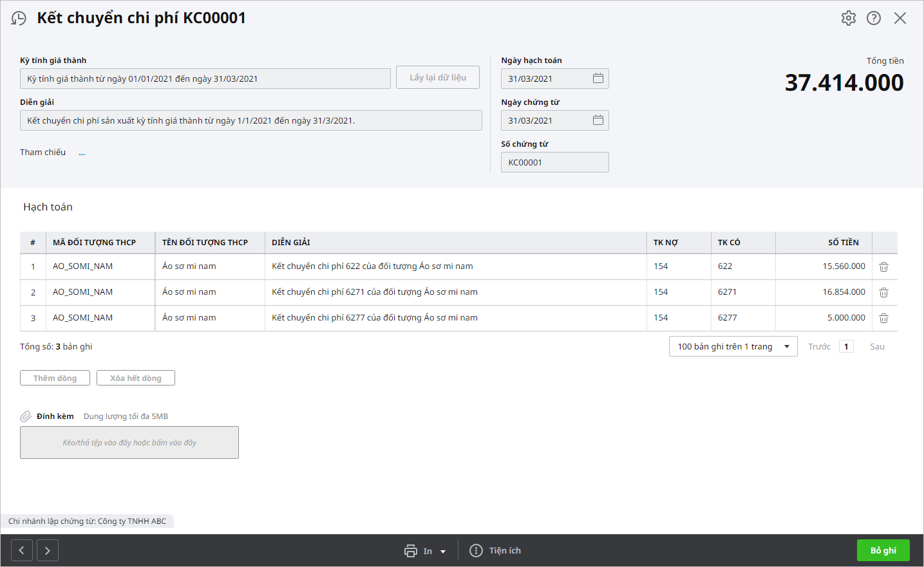The height and width of the screenshot is (567, 924).
Task: Expand the In print options arrow
Action: tap(443, 552)
